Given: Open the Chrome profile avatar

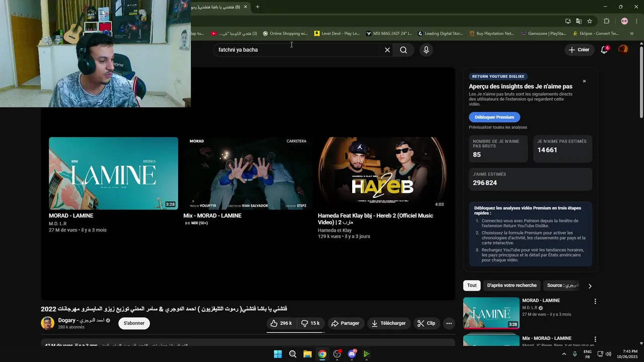Looking at the screenshot, I should point(624,21).
